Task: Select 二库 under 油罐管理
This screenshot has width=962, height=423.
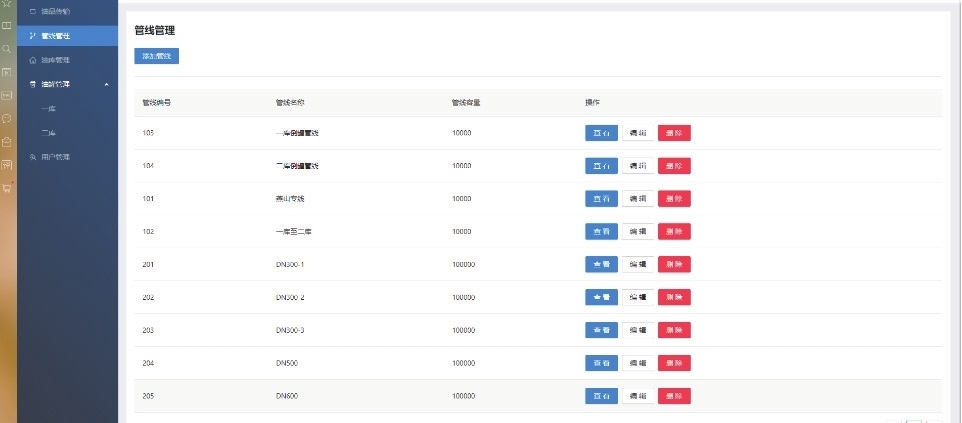Action: click(48, 132)
